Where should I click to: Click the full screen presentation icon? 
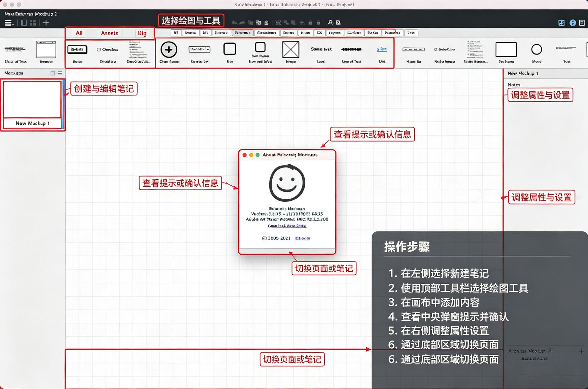[x=338, y=23]
